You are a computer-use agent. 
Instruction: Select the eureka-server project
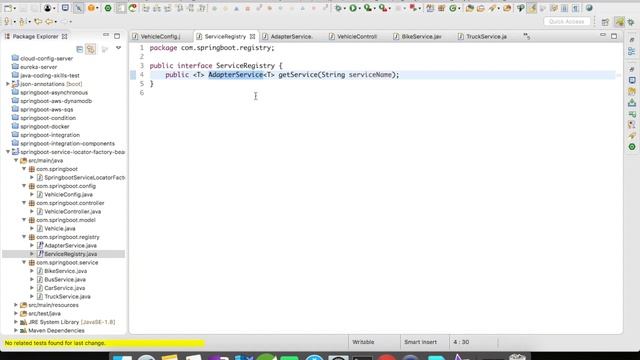(x=38, y=67)
